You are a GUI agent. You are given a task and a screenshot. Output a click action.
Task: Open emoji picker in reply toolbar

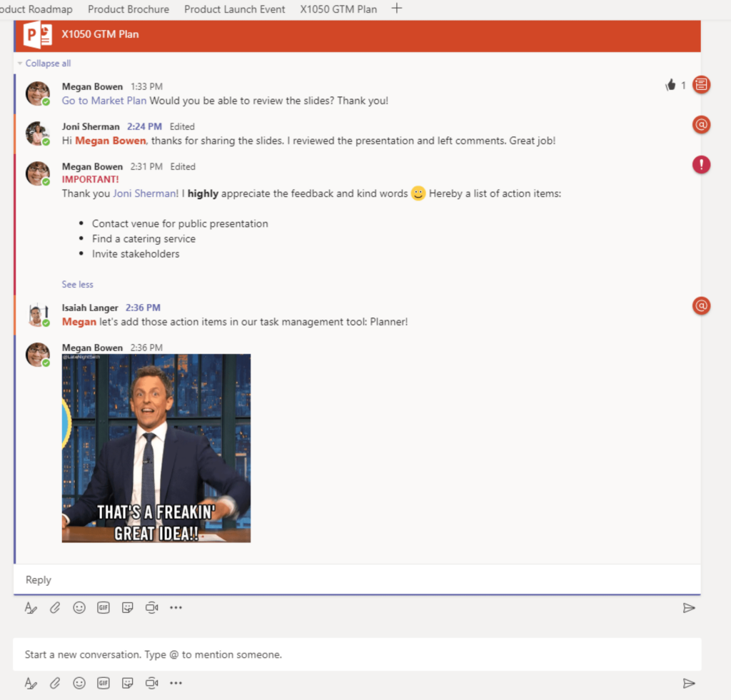[x=79, y=608]
